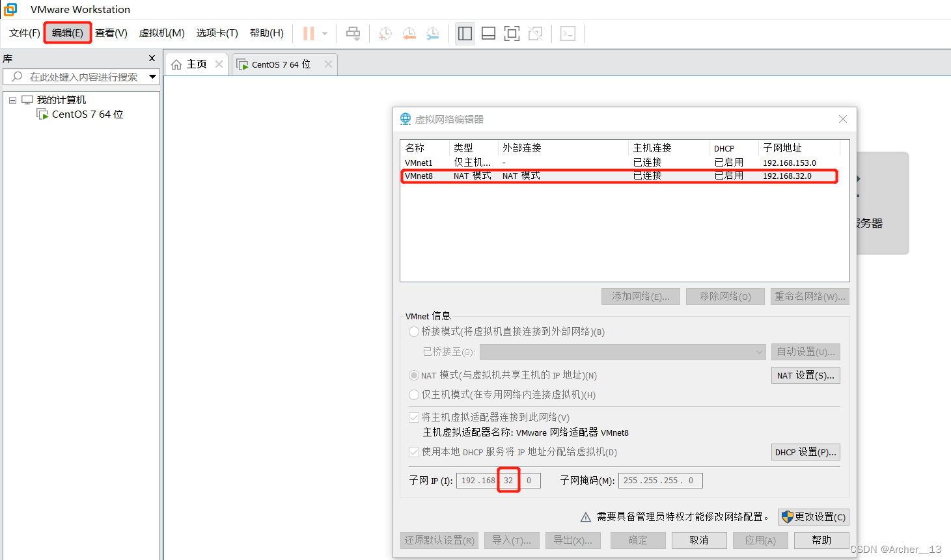
Task: Click the warning triangle icon
Action: click(586, 517)
